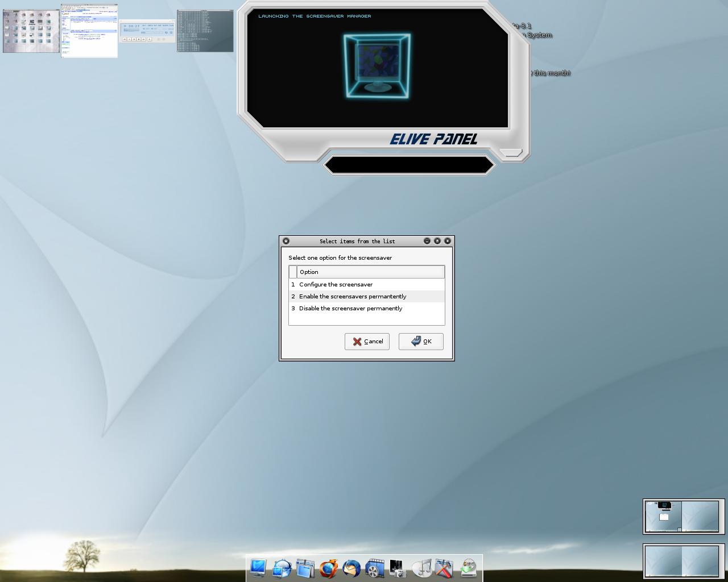Click the 'Launching the screensaver manager' text
728x582 pixels.
[315, 16]
